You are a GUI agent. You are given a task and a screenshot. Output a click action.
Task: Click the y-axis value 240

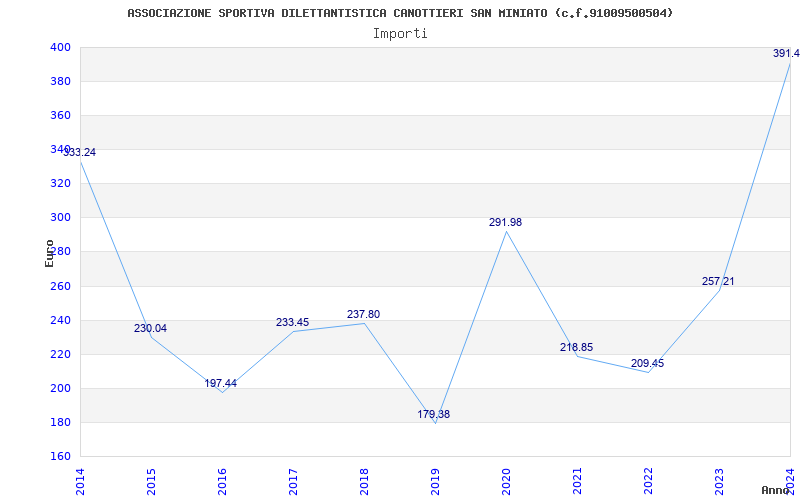(x=60, y=320)
